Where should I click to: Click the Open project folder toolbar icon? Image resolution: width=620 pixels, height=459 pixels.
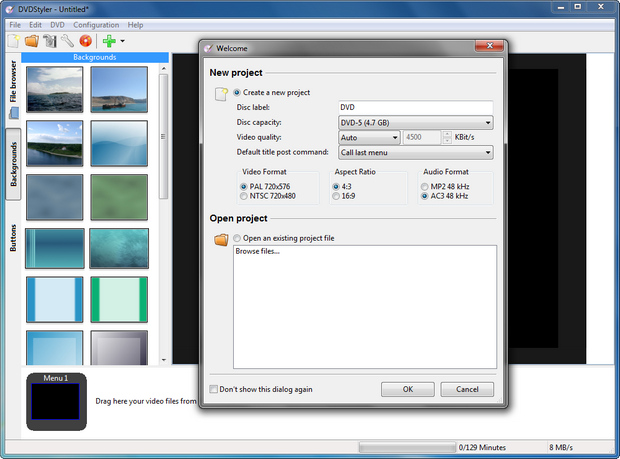pyautogui.click(x=32, y=41)
